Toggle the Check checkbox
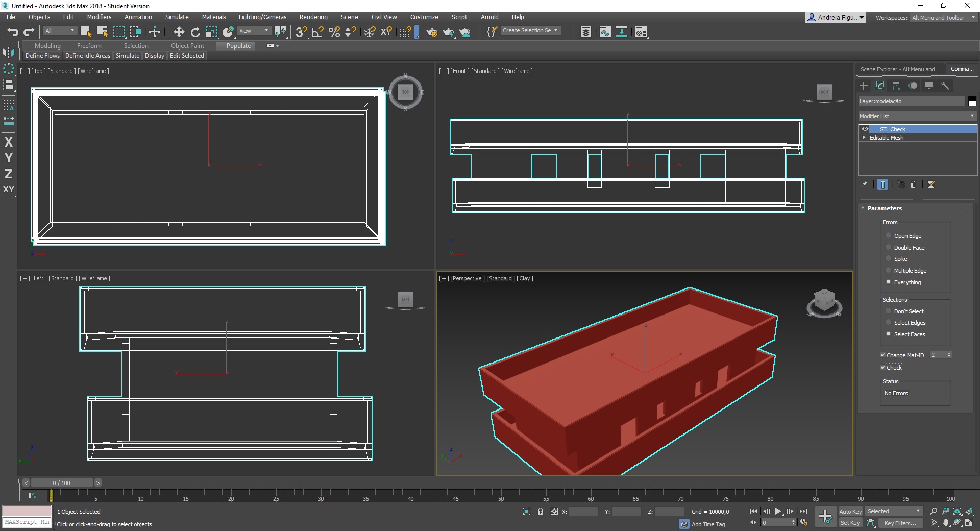 [883, 367]
